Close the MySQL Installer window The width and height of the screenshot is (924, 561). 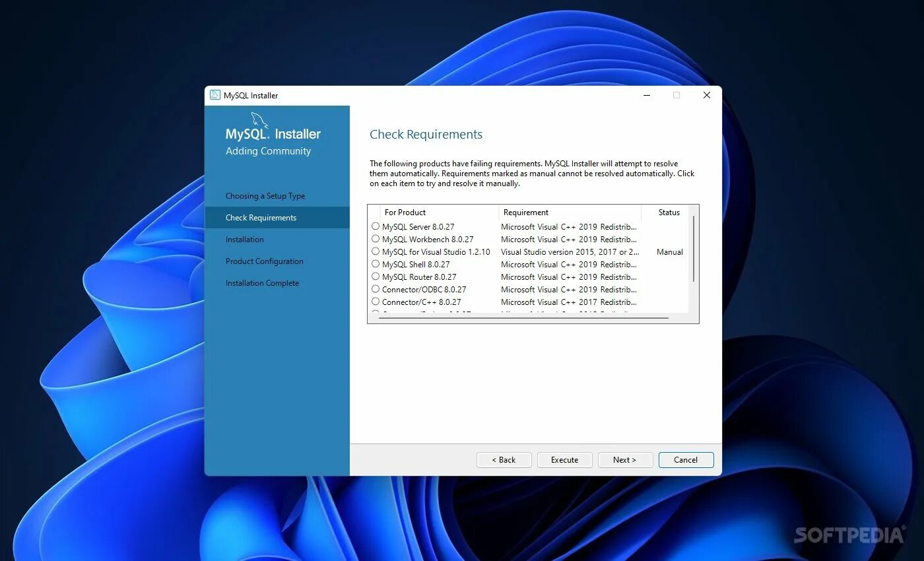tap(707, 95)
